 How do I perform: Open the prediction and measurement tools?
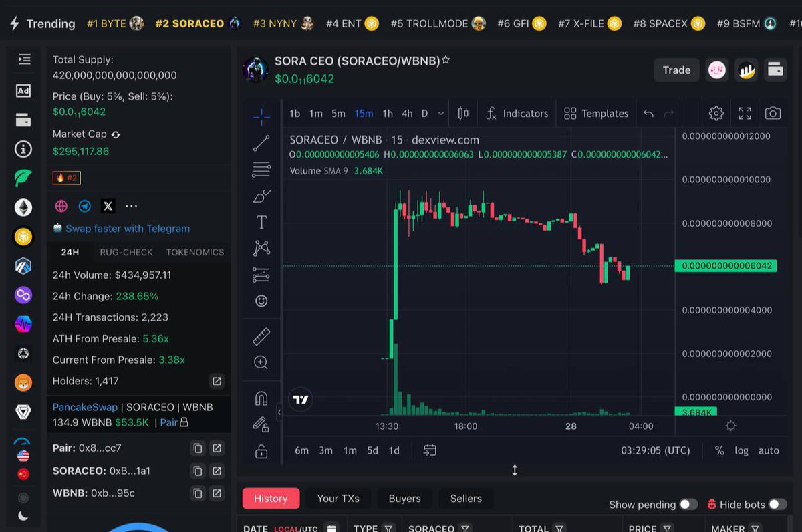(261, 275)
